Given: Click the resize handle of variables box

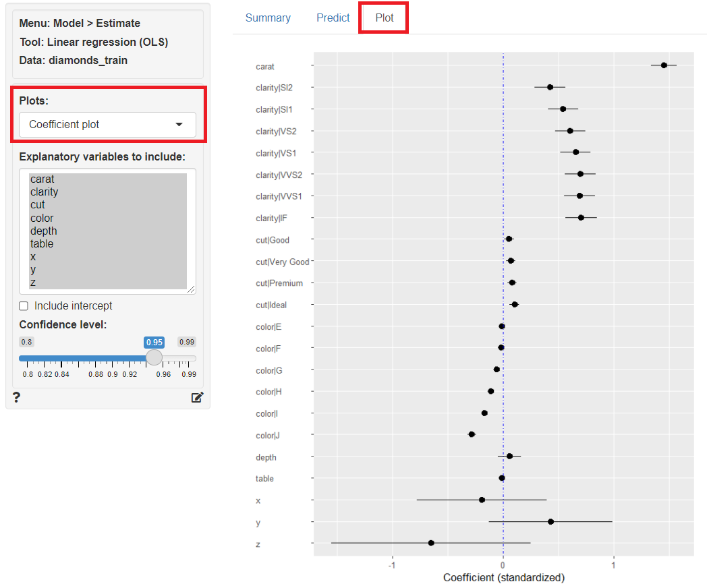Looking at the screenshot, I should (192, 289).
